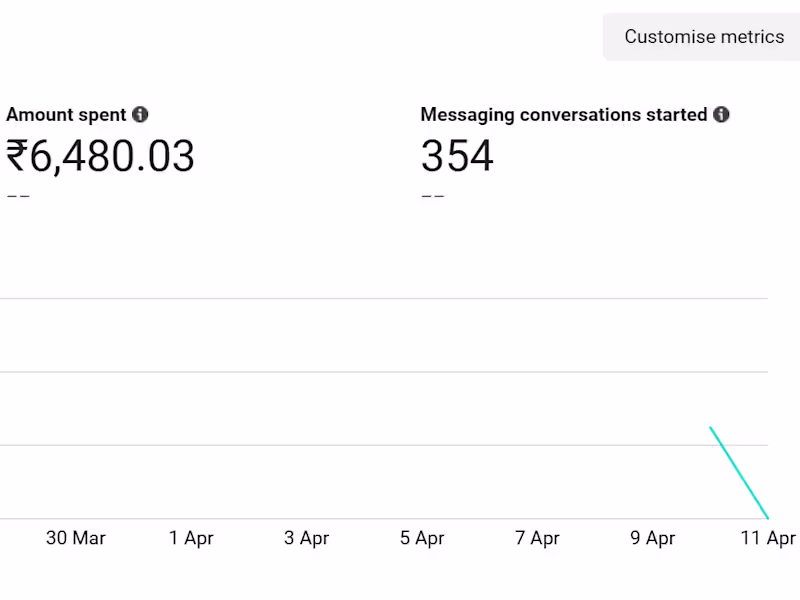Click the 11 Apr axis label

768,538
